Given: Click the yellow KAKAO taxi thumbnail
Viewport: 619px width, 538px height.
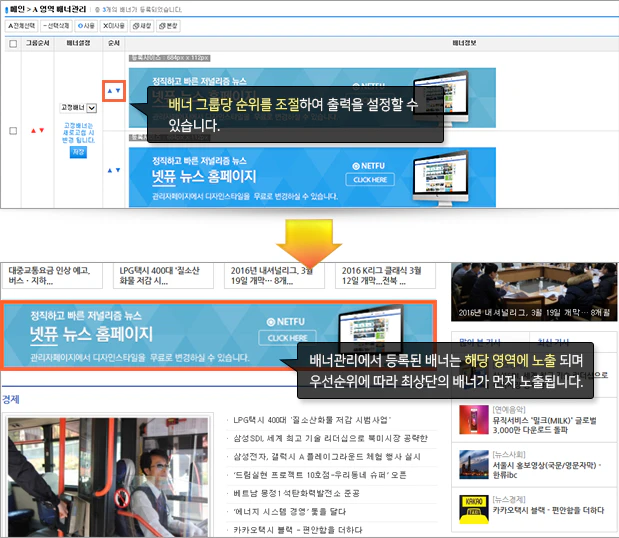Looking at the screenshot, I should click(x=474, y=510).
